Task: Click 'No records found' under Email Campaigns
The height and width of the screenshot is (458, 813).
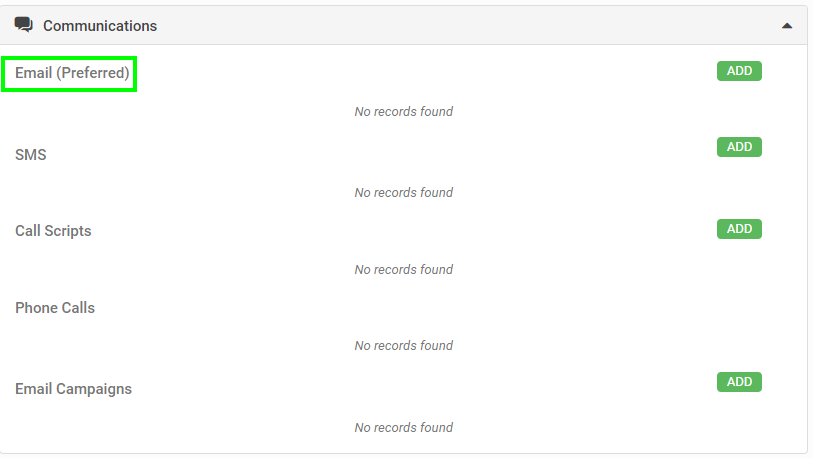Action: click(x=403, y=427)
